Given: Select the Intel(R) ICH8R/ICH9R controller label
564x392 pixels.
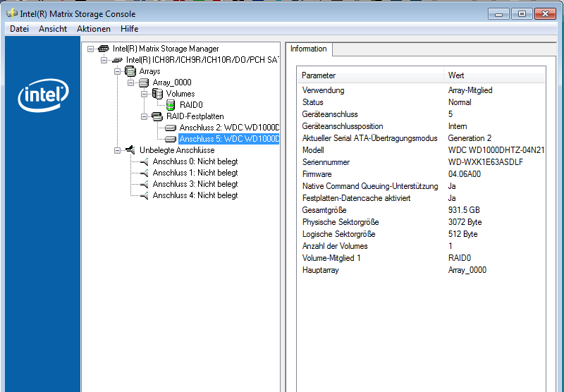Looking at the screenshot, I should (202, 60).
